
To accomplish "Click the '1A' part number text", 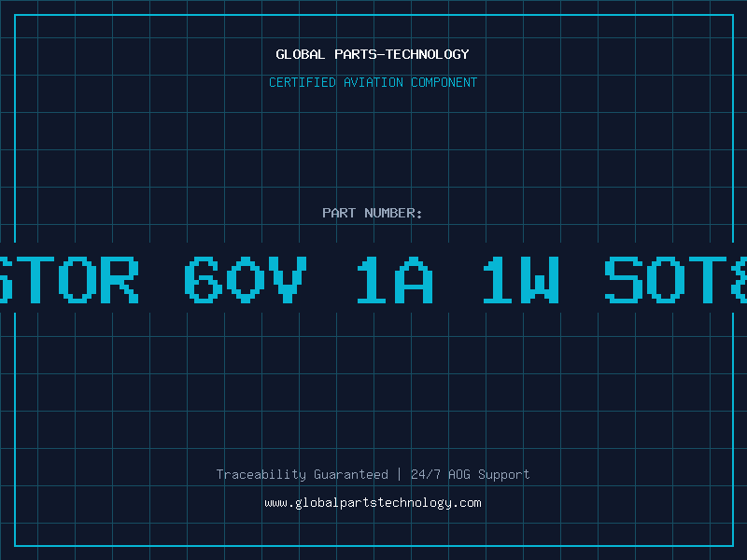I will pos(395,280).
